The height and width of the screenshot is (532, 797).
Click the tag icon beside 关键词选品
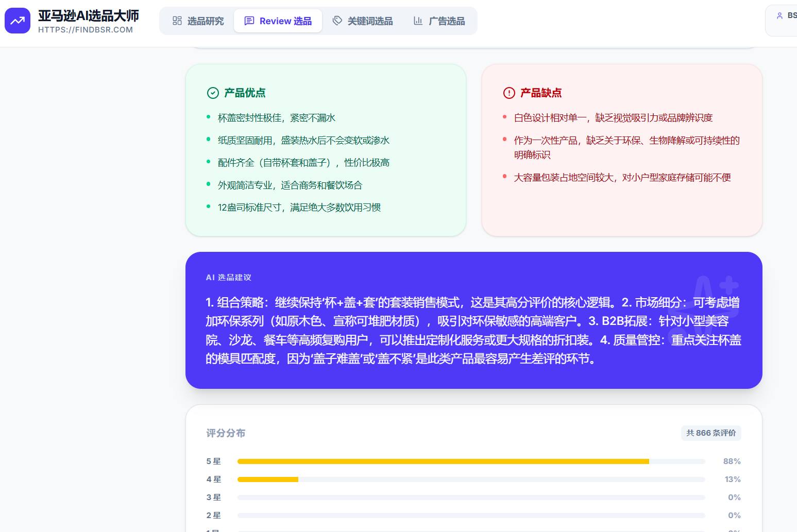337,21
